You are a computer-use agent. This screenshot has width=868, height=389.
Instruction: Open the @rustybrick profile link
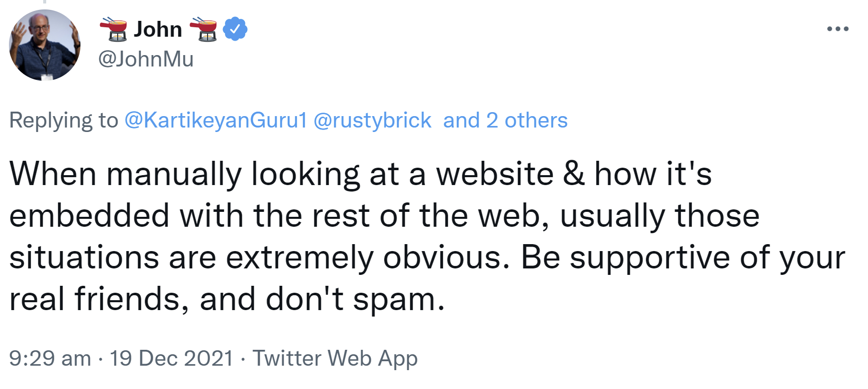tap(374, 120)
